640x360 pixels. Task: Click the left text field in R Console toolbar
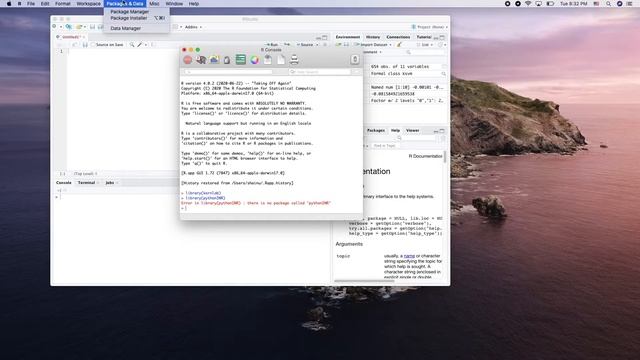228,72
